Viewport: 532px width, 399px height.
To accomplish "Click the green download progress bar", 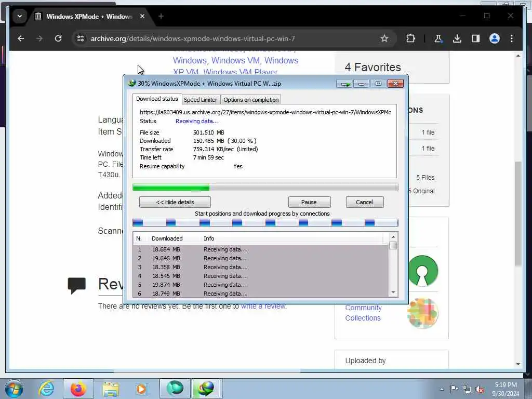I will [265, 187].
